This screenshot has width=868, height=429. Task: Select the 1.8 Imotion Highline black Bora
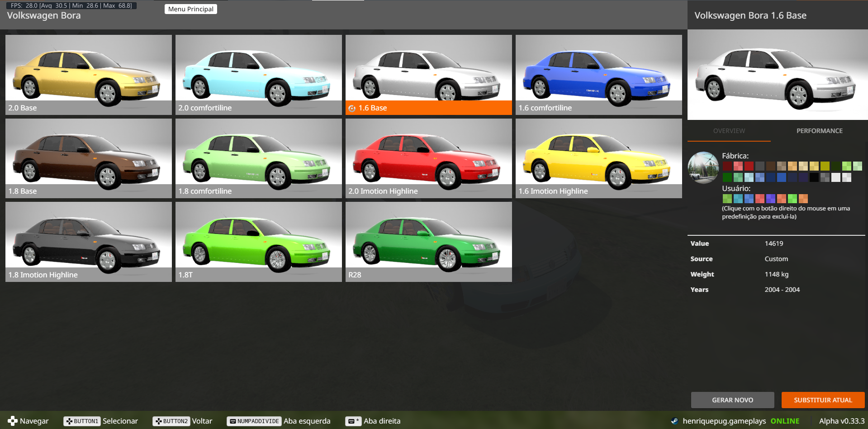(89, 242)
